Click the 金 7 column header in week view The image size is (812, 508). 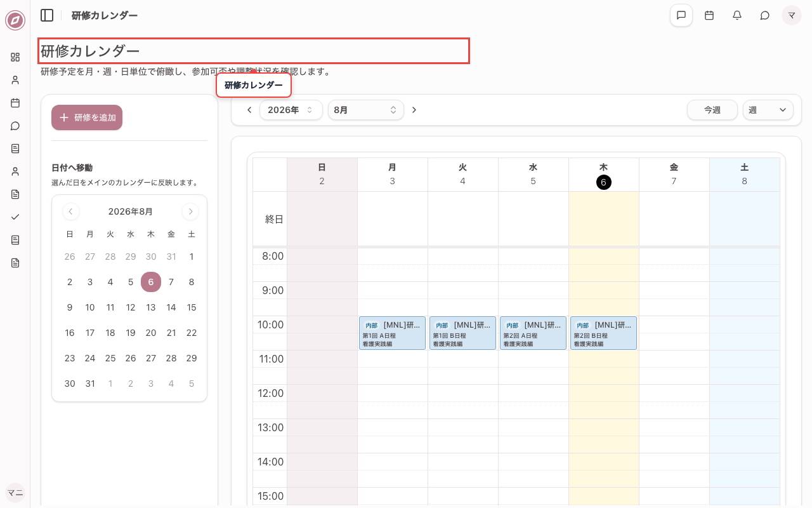point(674,175)
